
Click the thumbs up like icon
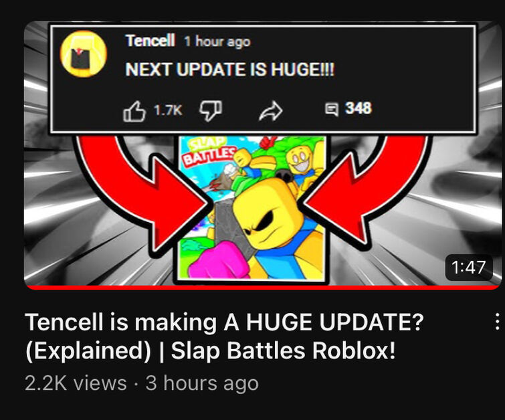point(134,112)
